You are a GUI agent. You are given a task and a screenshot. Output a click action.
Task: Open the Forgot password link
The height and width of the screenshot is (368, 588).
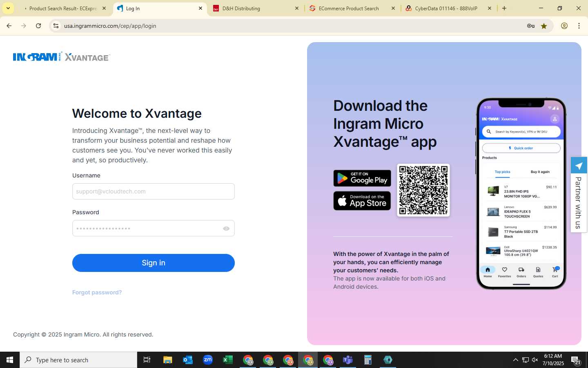click(97, 292)
